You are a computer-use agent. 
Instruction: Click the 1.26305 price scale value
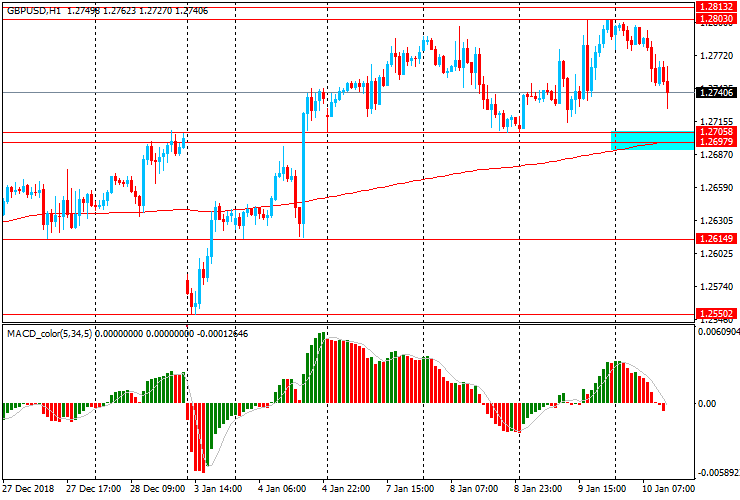(x=716, y=221)
